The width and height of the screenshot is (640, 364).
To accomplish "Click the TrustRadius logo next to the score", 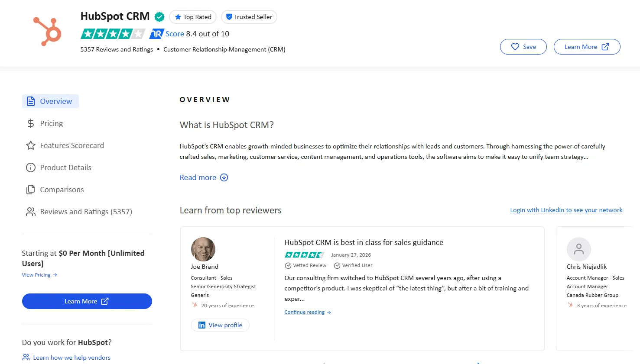I will (156, 33).
